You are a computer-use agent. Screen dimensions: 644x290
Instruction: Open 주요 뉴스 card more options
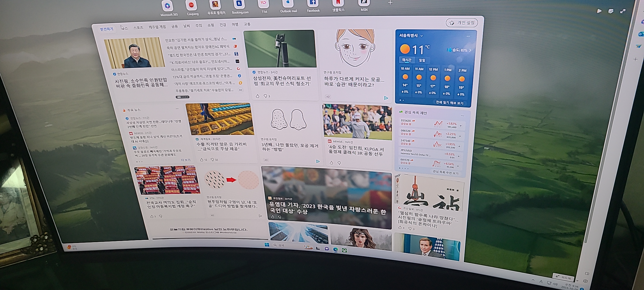point(177,109)
